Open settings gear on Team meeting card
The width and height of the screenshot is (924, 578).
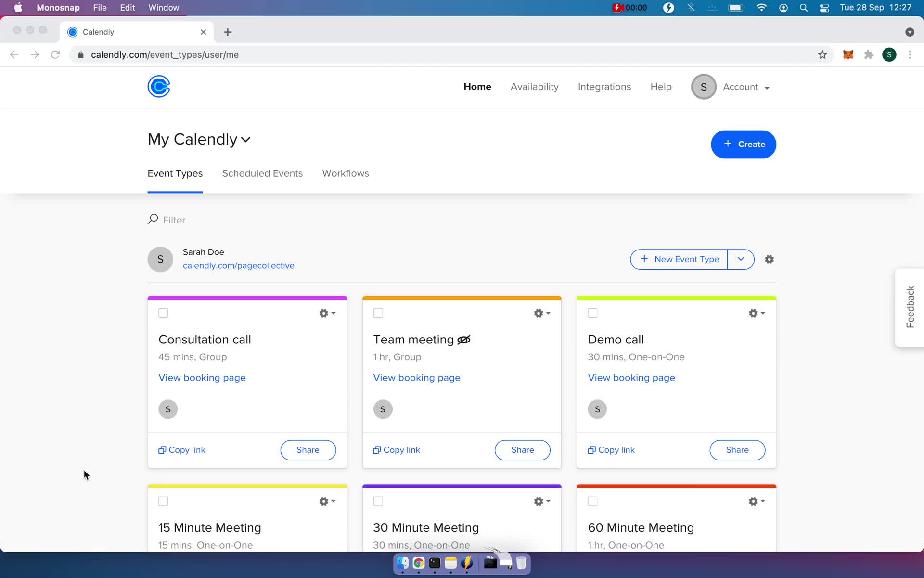(x=542, y=313)
